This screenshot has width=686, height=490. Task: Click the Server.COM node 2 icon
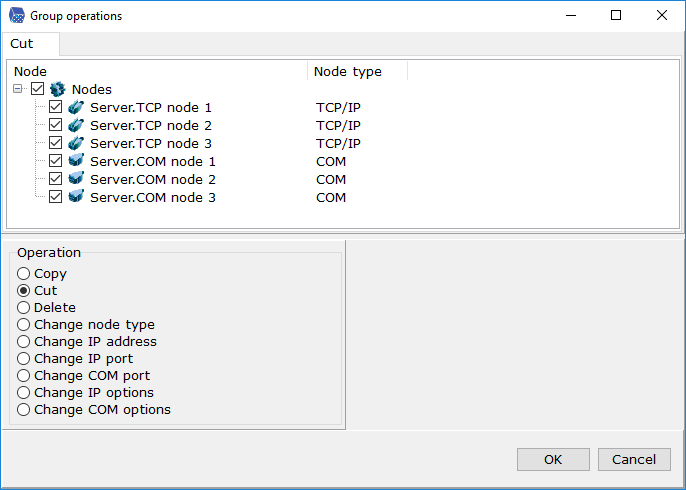76,179
